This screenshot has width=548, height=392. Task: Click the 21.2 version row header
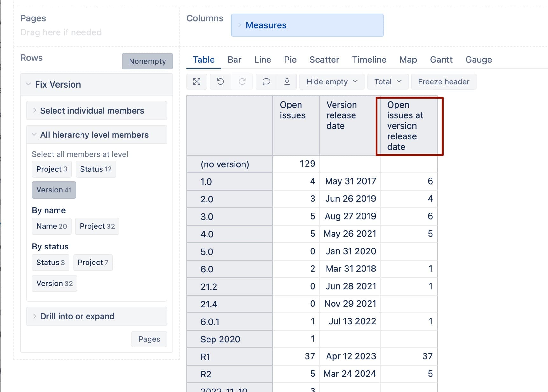click(230, 287)
